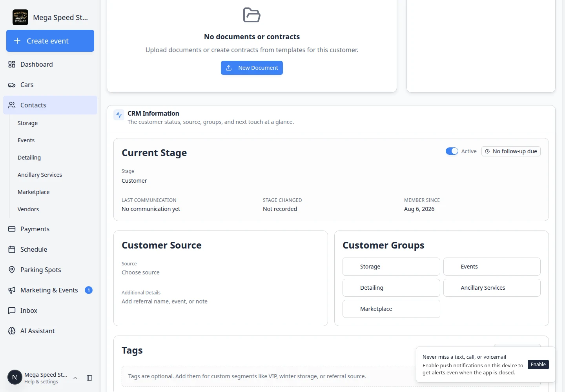Click the Current Stage heading

coord(154,153)
